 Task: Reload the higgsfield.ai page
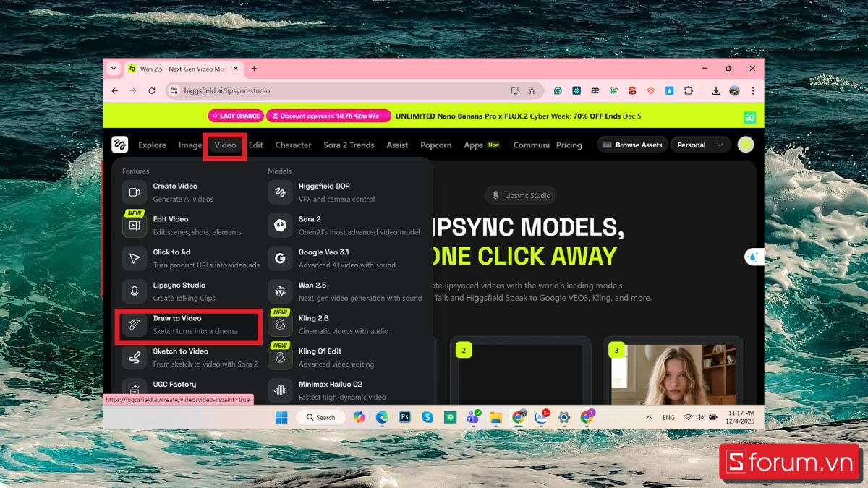[x=152, y=90]
